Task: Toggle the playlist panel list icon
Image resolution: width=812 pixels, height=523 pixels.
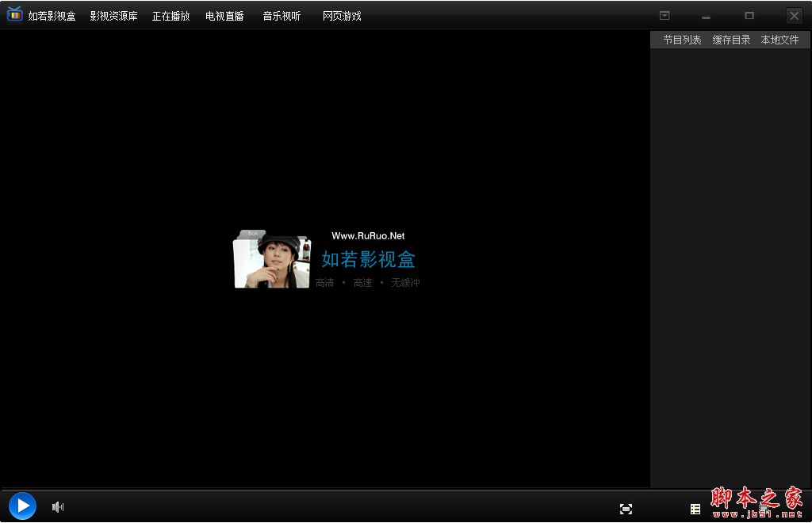Action: point(695,509)
